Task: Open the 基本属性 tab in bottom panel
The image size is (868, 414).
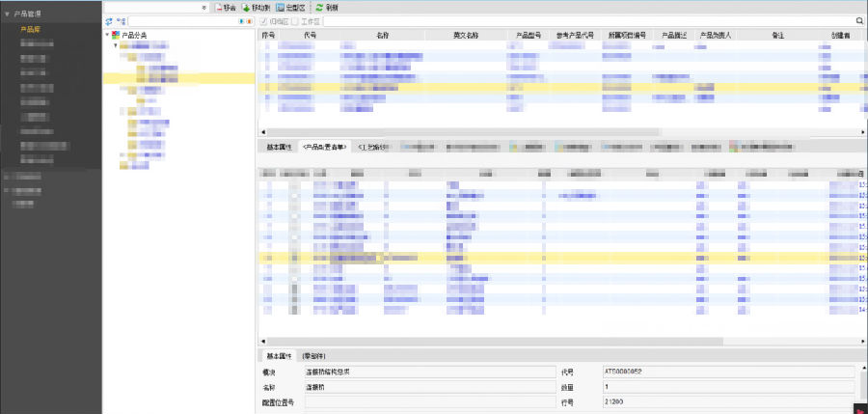Action: [x=279, y=355]
